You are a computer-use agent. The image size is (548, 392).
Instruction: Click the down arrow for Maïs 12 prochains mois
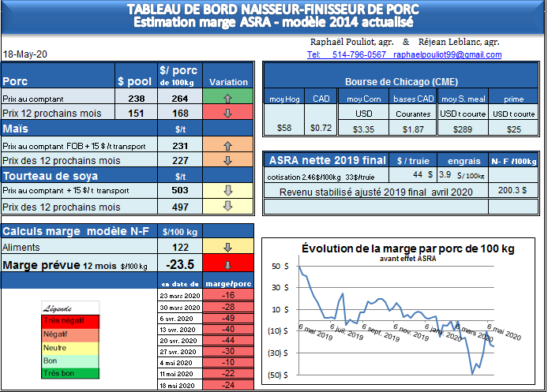click(x=228, y=161)
